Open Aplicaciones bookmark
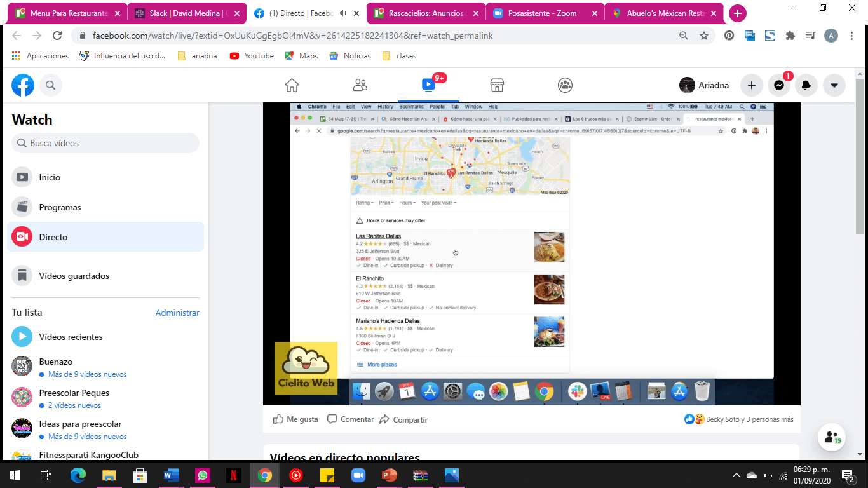The height and width of the screenshot is (488, 868). tap(41, 56)
